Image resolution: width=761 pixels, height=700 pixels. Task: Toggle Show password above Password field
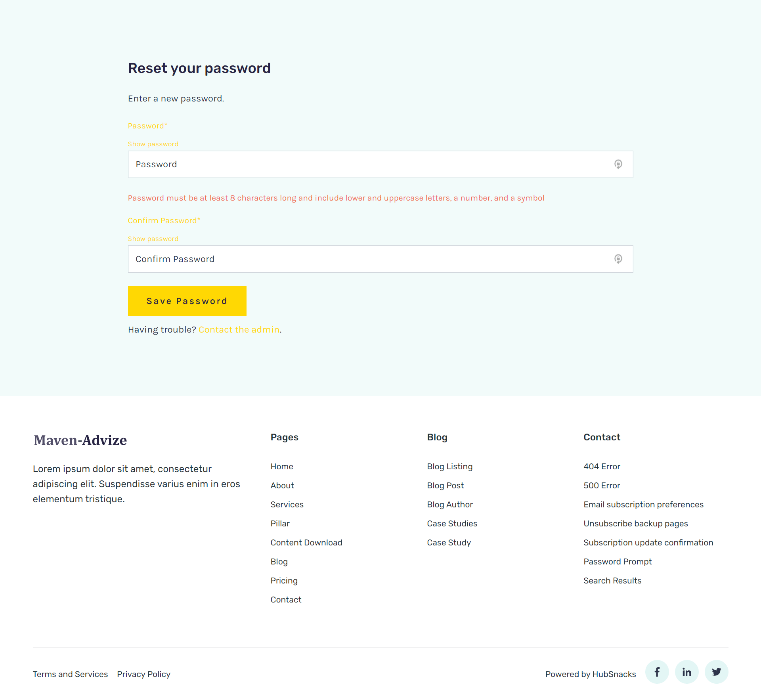[x=153, y=144]
